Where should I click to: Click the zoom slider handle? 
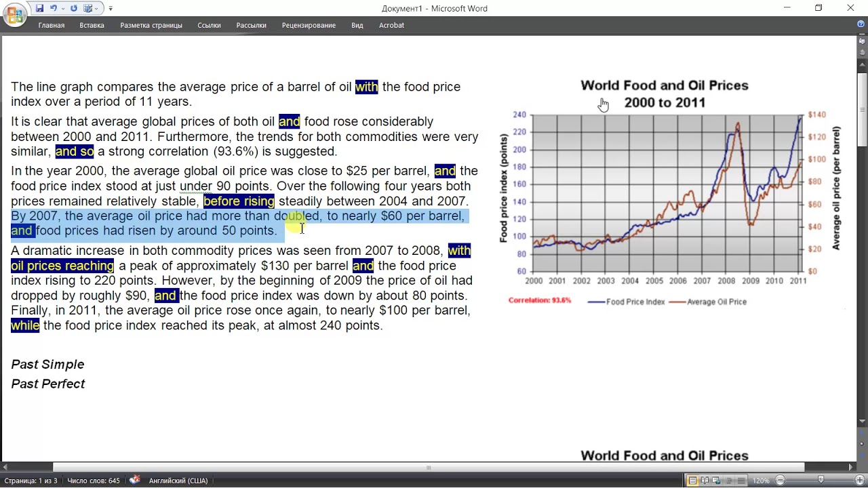point(821,481)
